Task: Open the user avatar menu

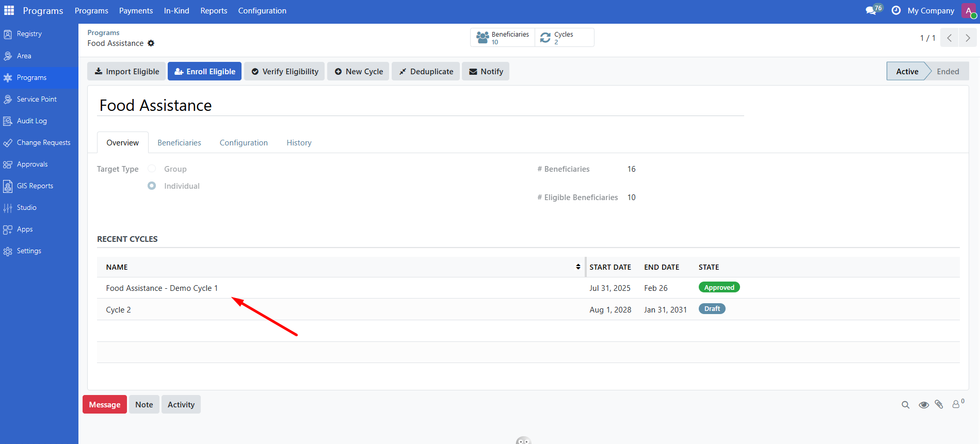Action: [969, 11]
